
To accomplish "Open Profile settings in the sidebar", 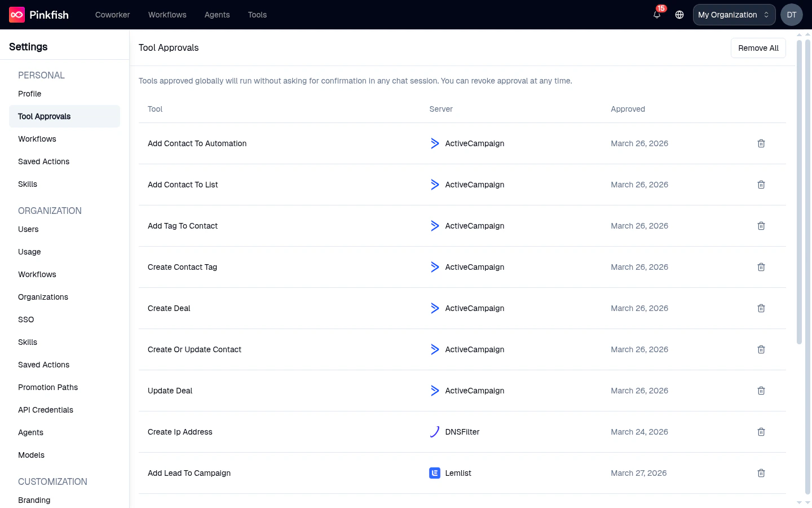I will click(29, 94).
